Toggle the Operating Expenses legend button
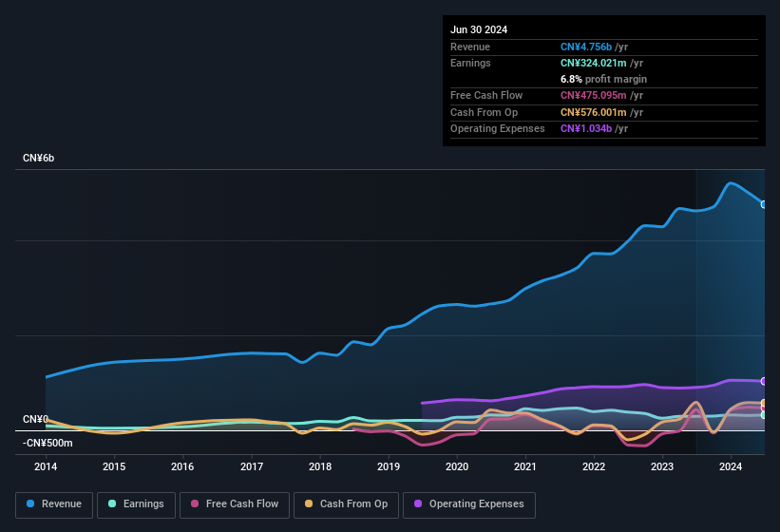The height and width of the screenshot is (532, 780). click(x=469, y=504)
